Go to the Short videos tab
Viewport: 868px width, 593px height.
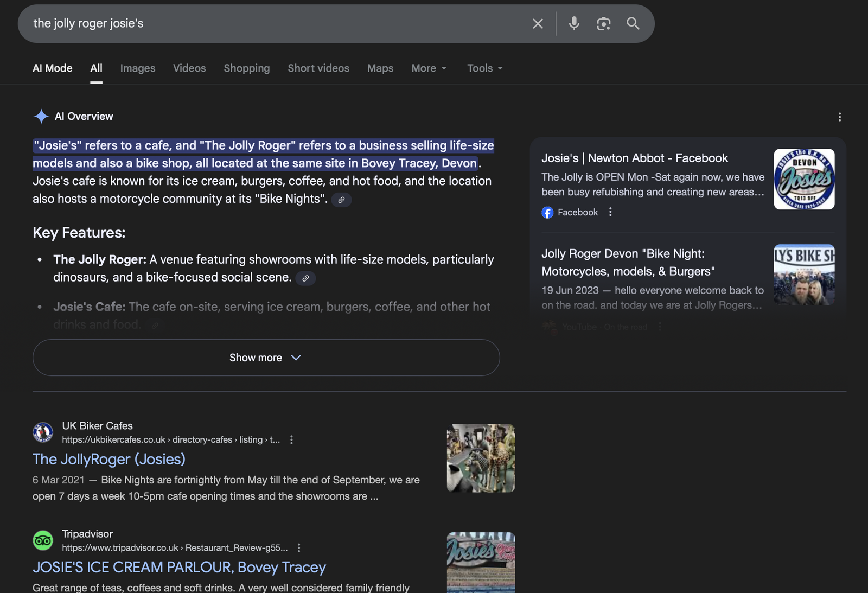pos(318,68)
